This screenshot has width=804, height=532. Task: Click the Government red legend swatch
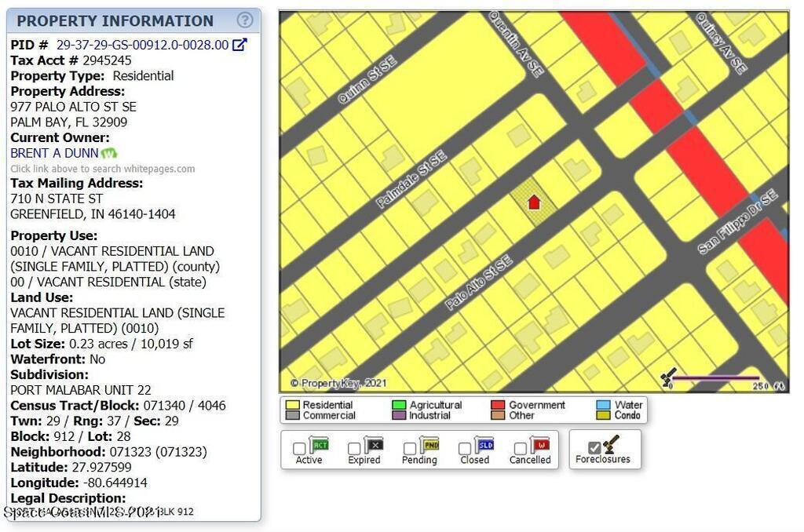pyautogui.click(x=498, y=406)
